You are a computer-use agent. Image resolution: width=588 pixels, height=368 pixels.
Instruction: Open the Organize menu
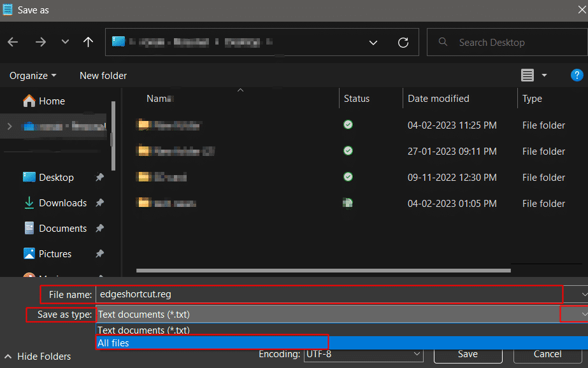tap(32, 75)
